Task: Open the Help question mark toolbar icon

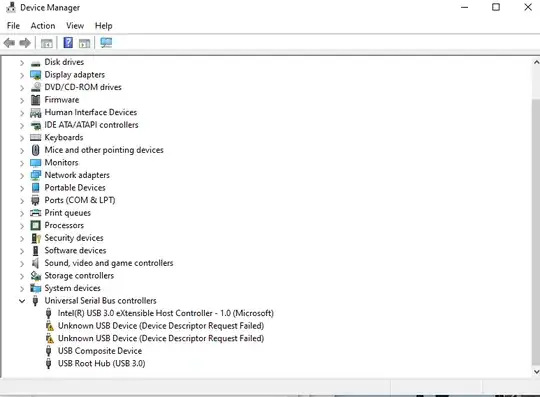Action: 68,43
